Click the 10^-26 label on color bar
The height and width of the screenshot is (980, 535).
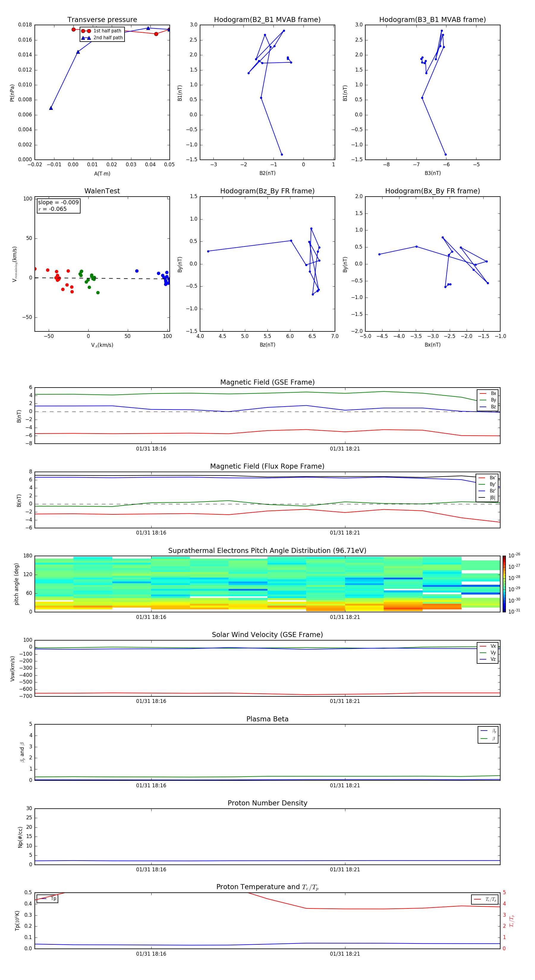(x=514, y=555)
